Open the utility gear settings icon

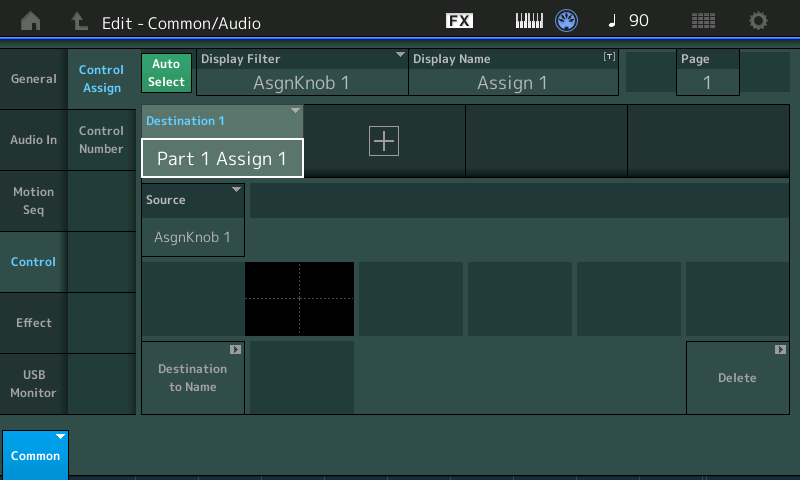[759, 21]
